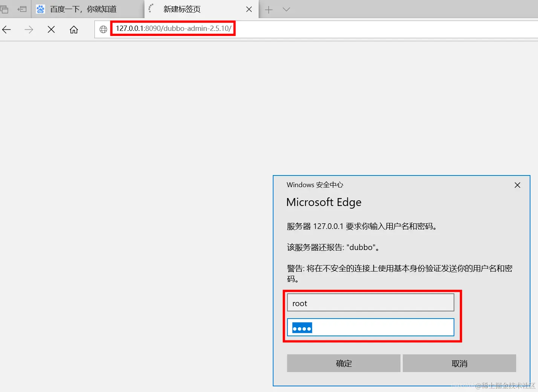
Task: Close the 新建标签页 tab
Action: (x=249, y=9)
